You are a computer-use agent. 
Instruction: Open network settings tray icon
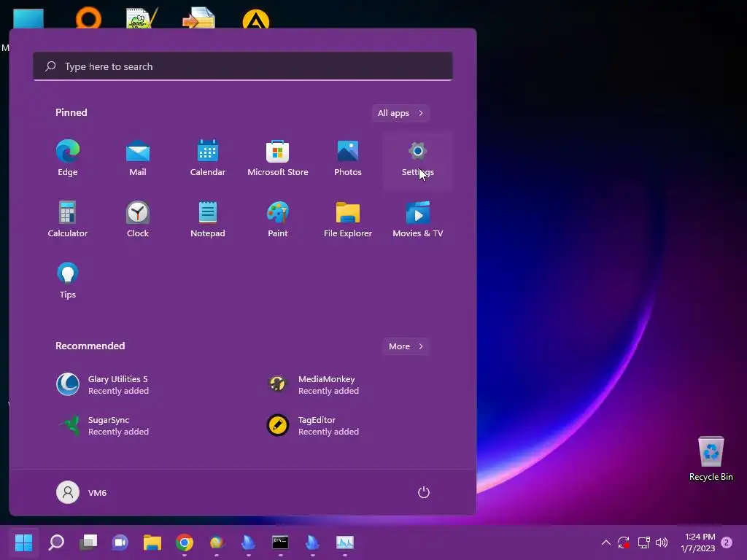pos(643,542)
